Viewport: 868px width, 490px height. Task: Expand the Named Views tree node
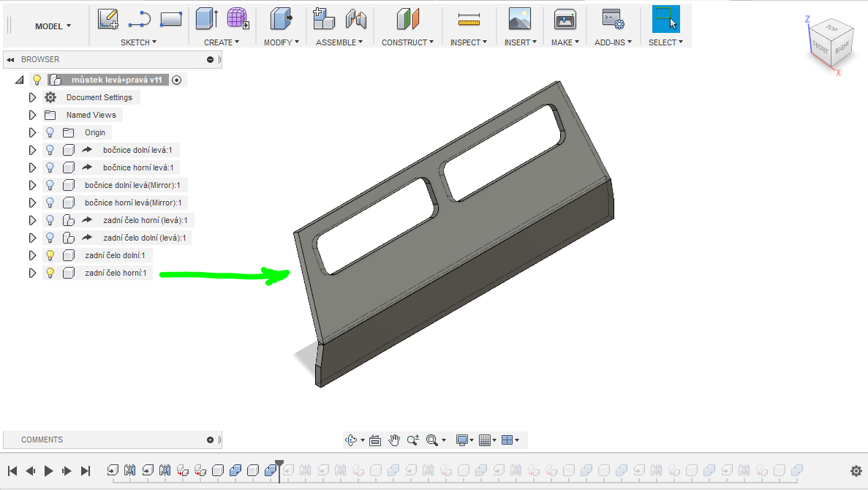pos(32,115)
